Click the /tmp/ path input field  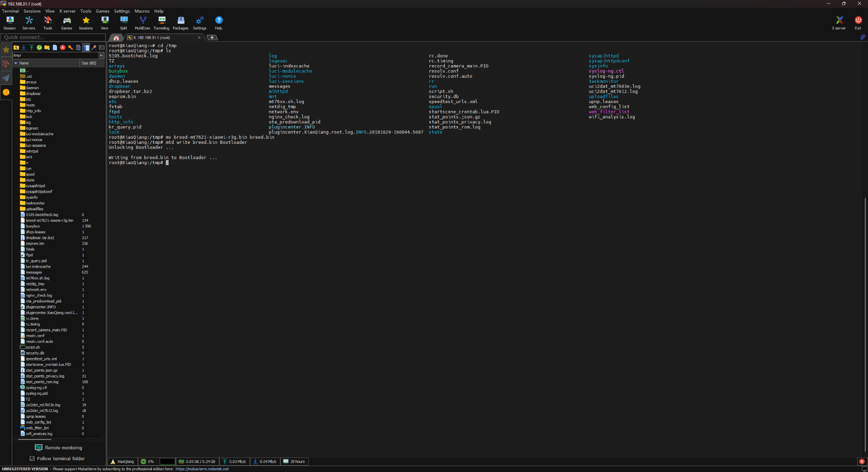55,55
